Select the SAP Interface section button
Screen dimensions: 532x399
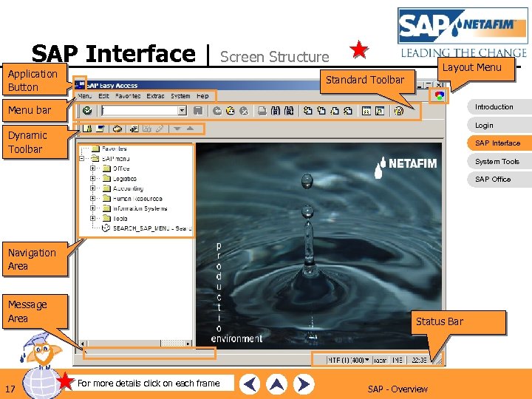coord(499,143)
